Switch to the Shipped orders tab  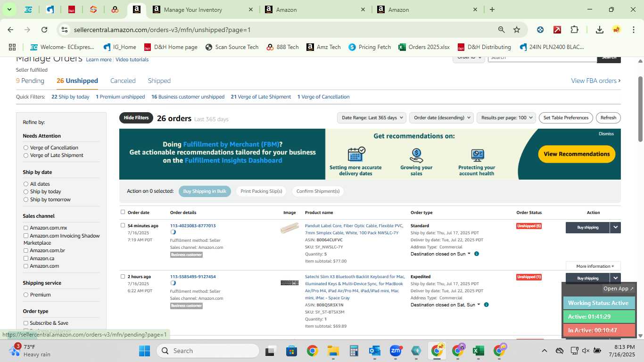(159, 81)
